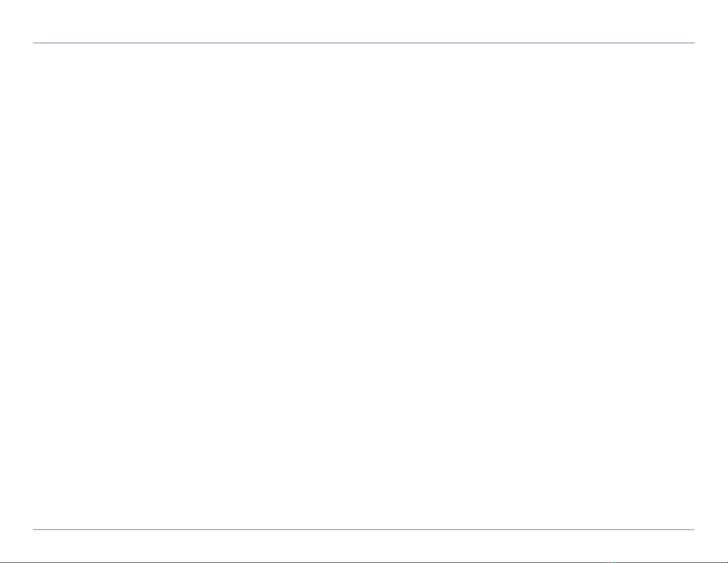728x563 pixels.
Task: Click the right end of the top horizontal rule
Action: pos(693,43)
